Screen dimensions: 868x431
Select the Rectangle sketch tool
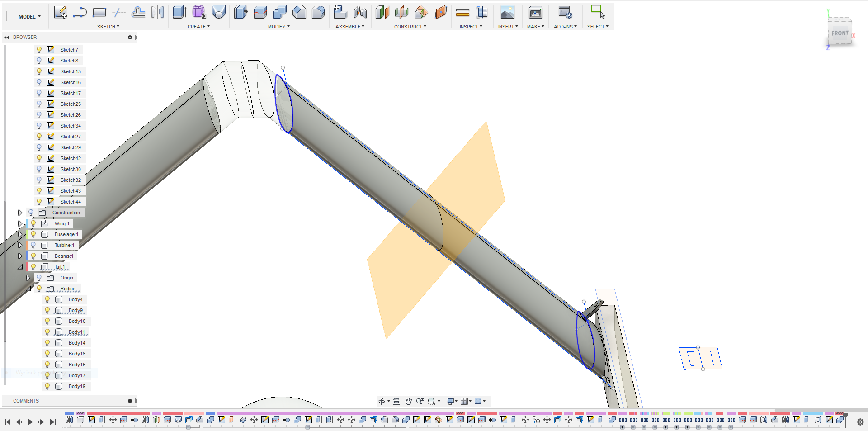[99, 12]
